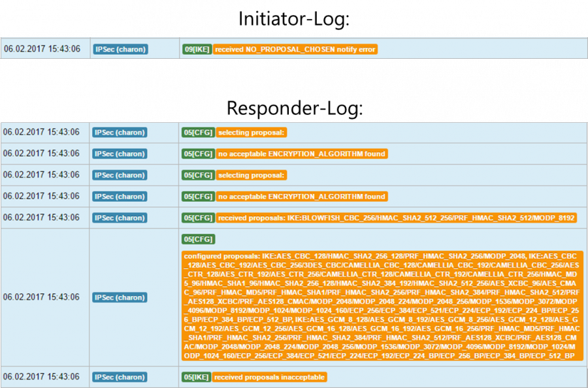Image resolution: width=588 pixels, height=388 pixels.
Task: Click timestamp of the configured proposals row
Action: (x=42, y=297)
